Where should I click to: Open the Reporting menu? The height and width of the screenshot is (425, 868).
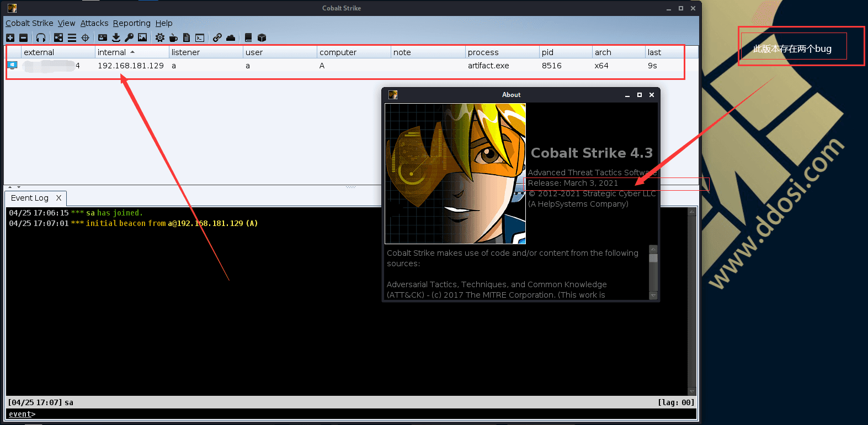[132, 23]
